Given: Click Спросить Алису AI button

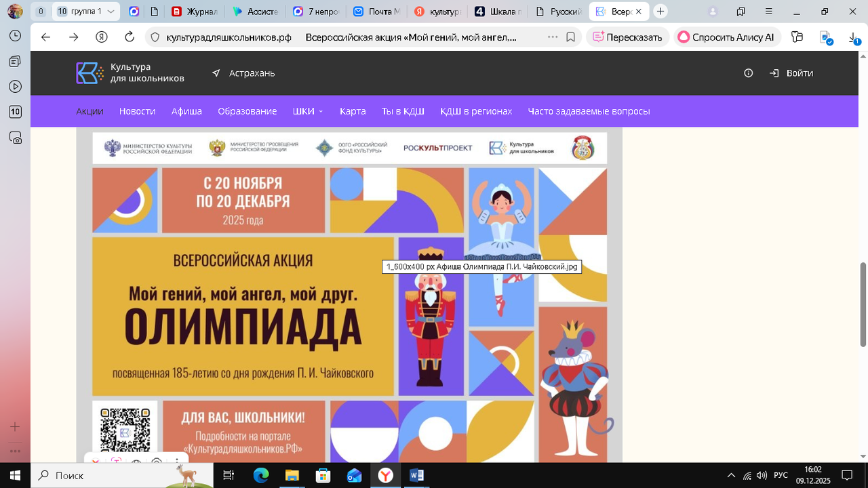Looking at the screenshot, I should click(x=726, y=37).
